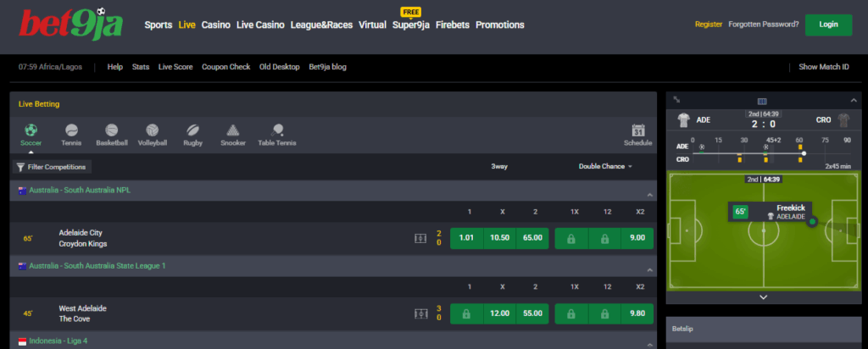Screen dimensions: 868x349
Task: Open Virtual menu item
Action: click(373, 25)
